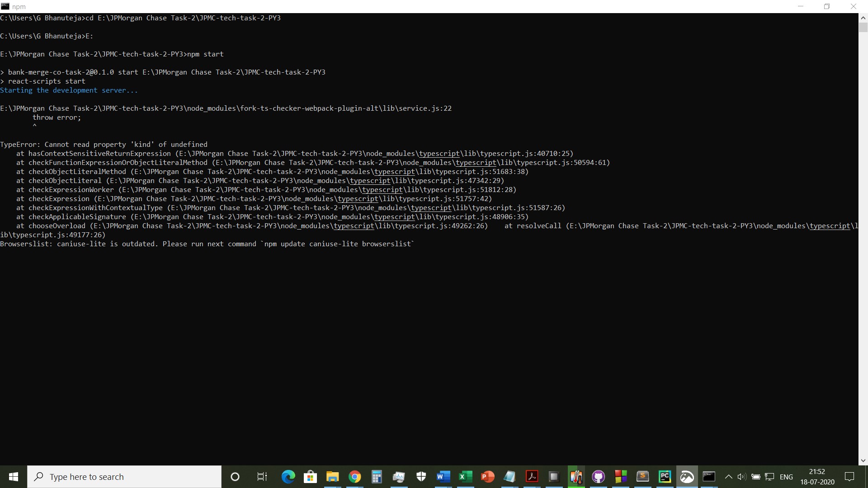This screenshot has width=868, height=488.
Task: Check battery status from system tray
Action: [756, 477]
